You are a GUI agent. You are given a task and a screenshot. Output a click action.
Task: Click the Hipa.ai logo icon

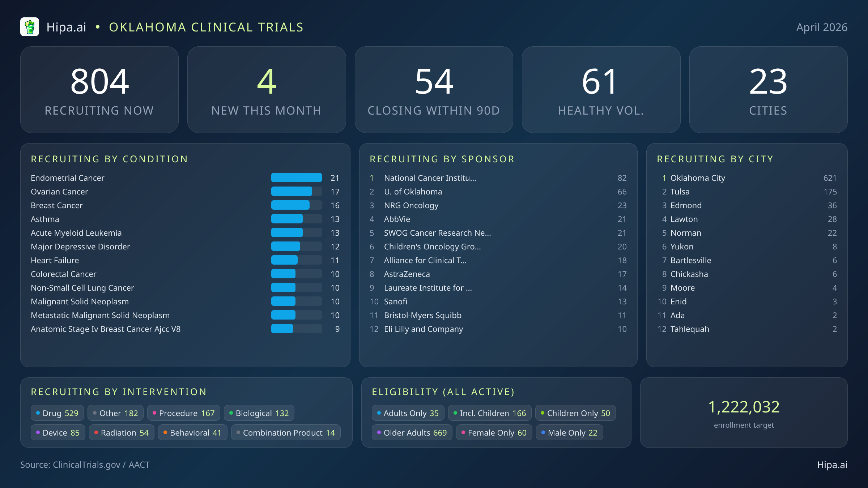[30, 27]
